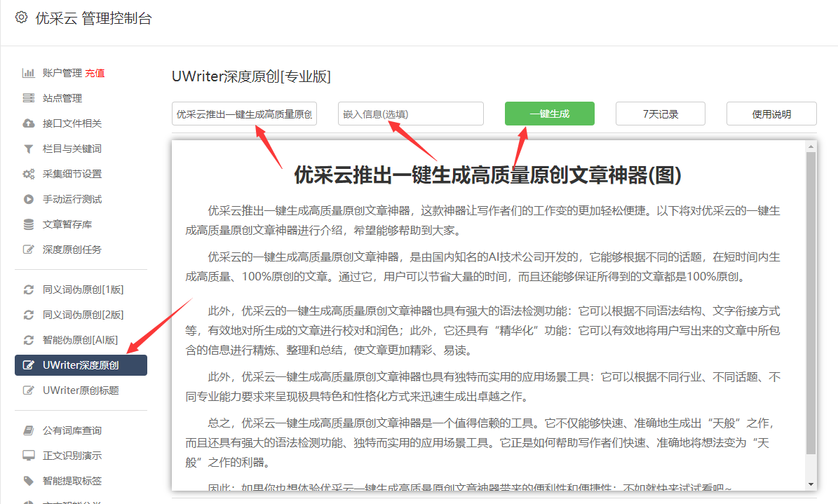The image size is (838, 504).
Task: Focus the 嵌入信息(选填) input field
Action: click(x=410, y=114)
